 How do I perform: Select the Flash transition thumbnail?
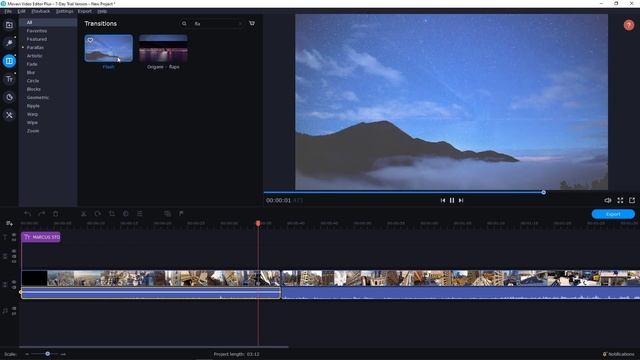[x=109, y=48]
